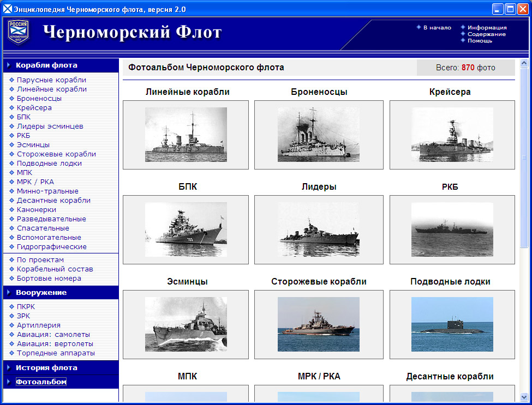Select МПК in the sidebar
The height and width of the screenshot is (405, 532).
[25, 172]
